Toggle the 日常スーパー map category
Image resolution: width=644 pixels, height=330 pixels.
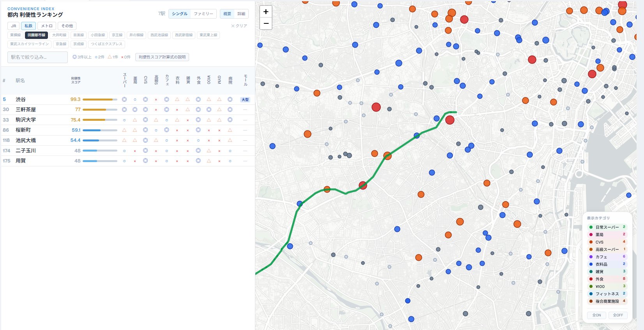pyautogui.click(x=607, y=227)
